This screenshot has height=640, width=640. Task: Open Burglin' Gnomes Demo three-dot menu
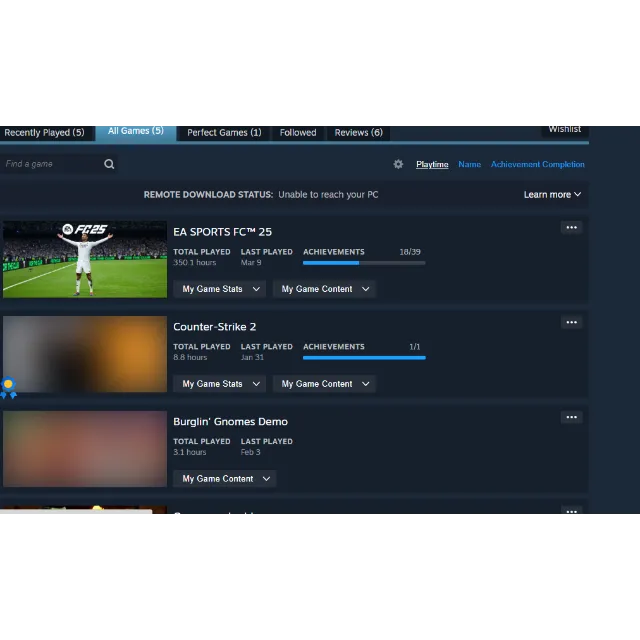571,417
